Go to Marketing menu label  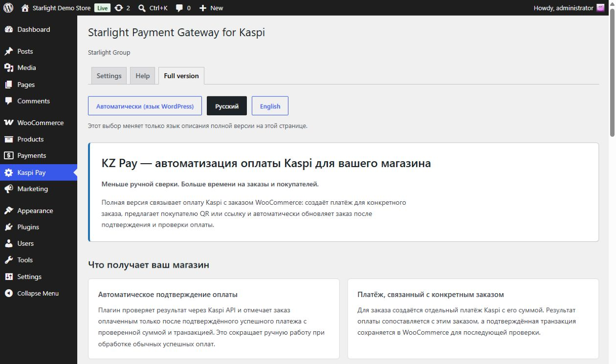click(33, 189)
